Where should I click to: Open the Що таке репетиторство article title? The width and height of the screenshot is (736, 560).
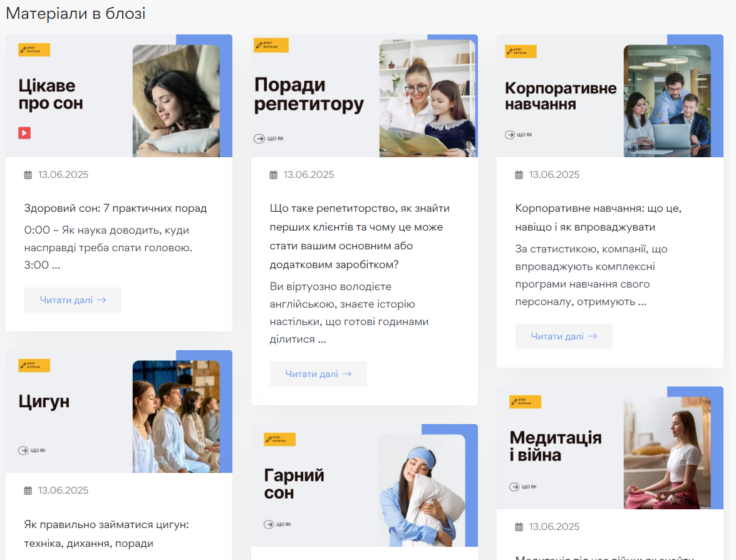[x=360, y=236]
